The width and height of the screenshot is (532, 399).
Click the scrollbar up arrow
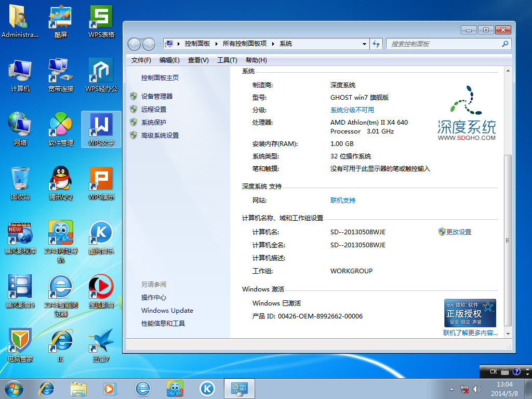point(508,71)
